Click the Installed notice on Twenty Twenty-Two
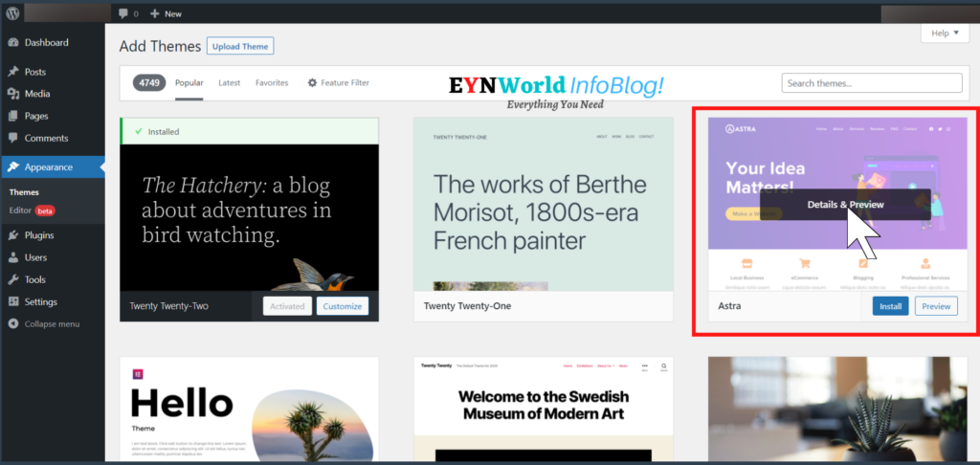Screen dimensions: 980x465 [250, 131]
